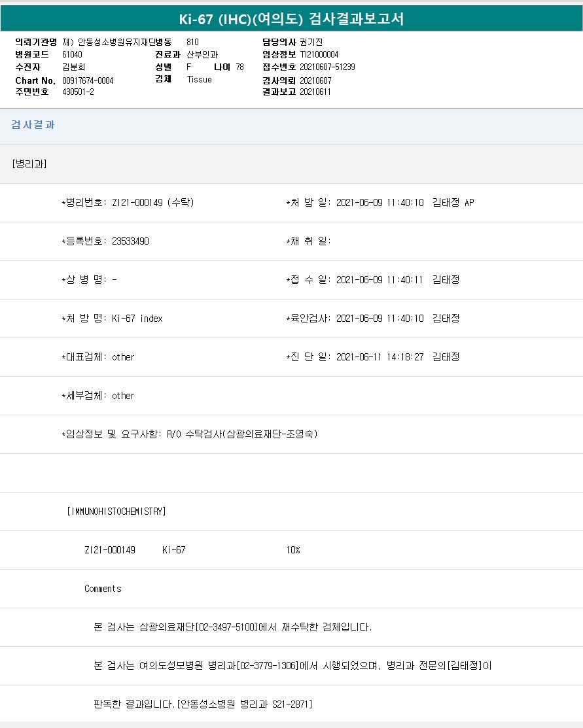
Task: Click the [IMMUNOHISTOCHEMISTRY] heading
Action: point(116,511)
